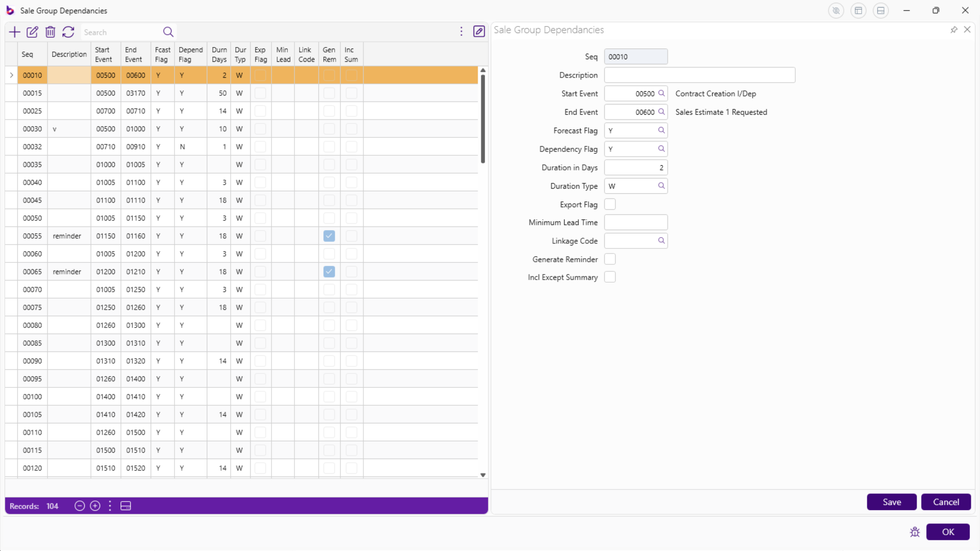Click the delete trash can icon

pyautogui.click(x=50, y=32)
